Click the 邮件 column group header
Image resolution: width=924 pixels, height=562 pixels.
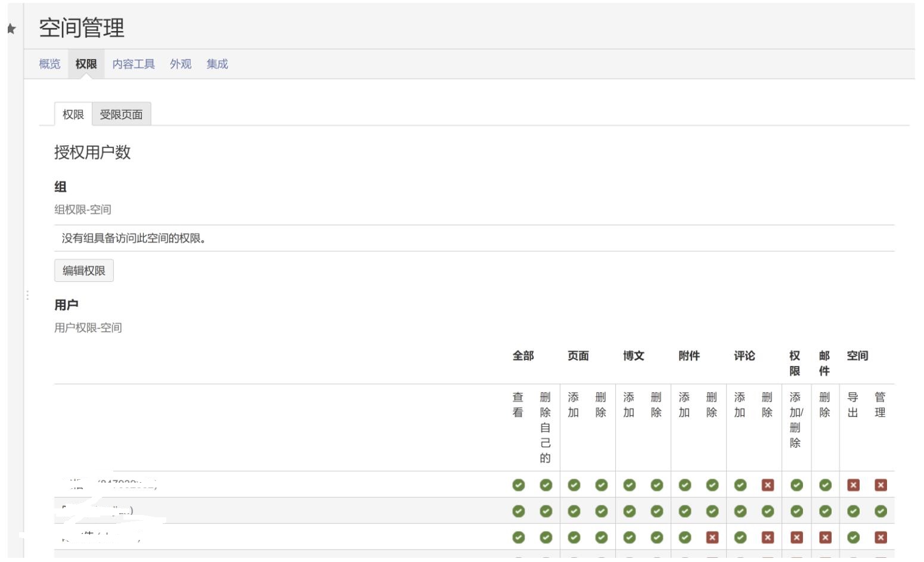coord(824,364)
